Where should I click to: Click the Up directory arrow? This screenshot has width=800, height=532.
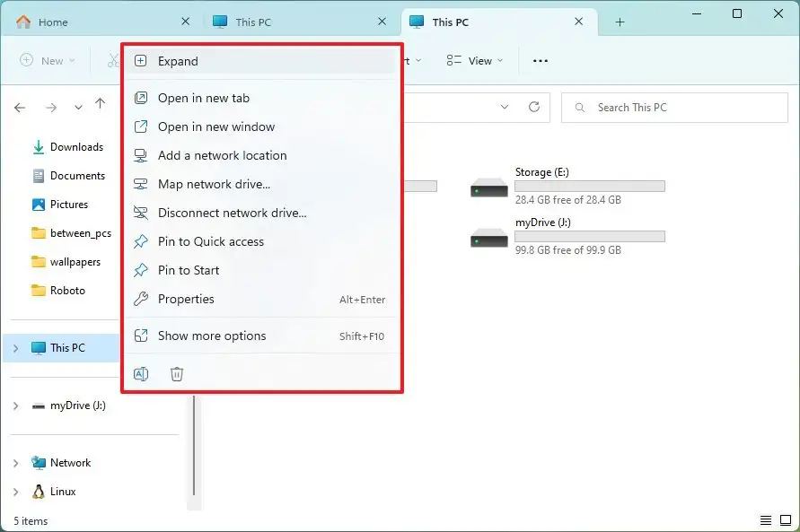(100, 106)
